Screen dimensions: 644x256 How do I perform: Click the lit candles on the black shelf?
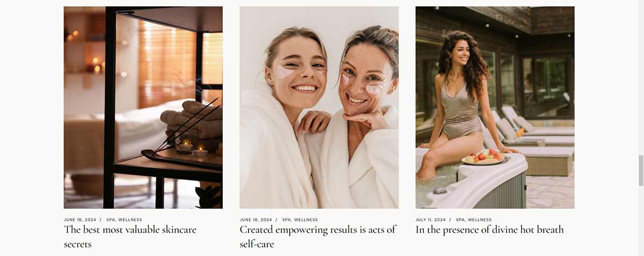(x=192, y=149)
